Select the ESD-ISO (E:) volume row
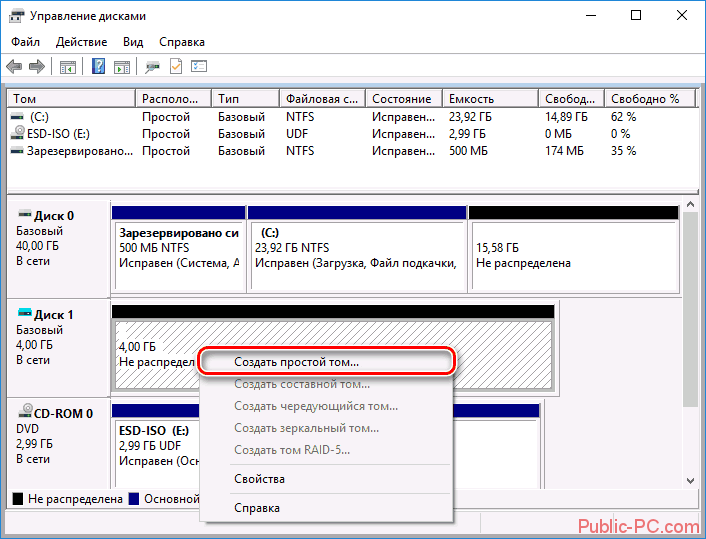Viewport: 706px width, 539px height. (x=352, y=134)
